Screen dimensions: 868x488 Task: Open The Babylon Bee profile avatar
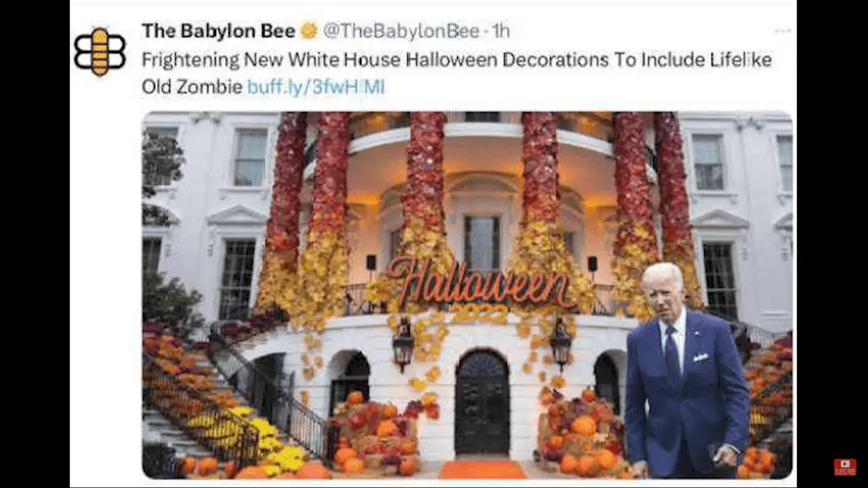coord(100,52)
